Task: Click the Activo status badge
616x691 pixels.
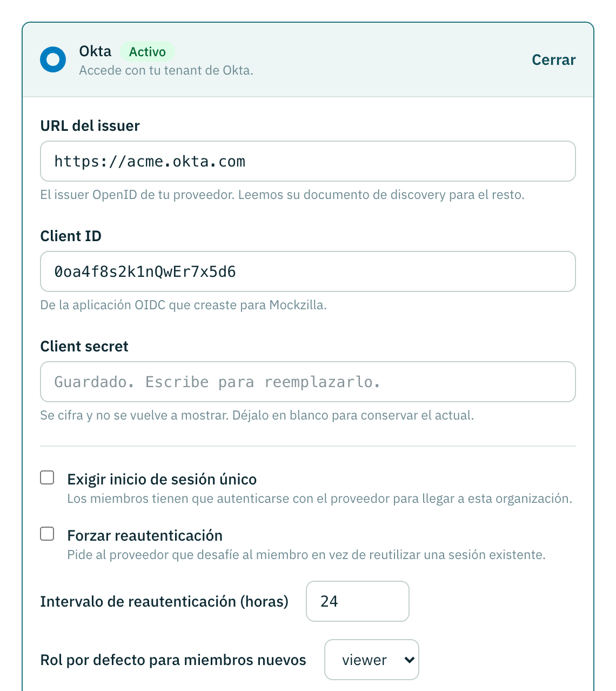Action: pyautogui.click(x=148, y=51)
